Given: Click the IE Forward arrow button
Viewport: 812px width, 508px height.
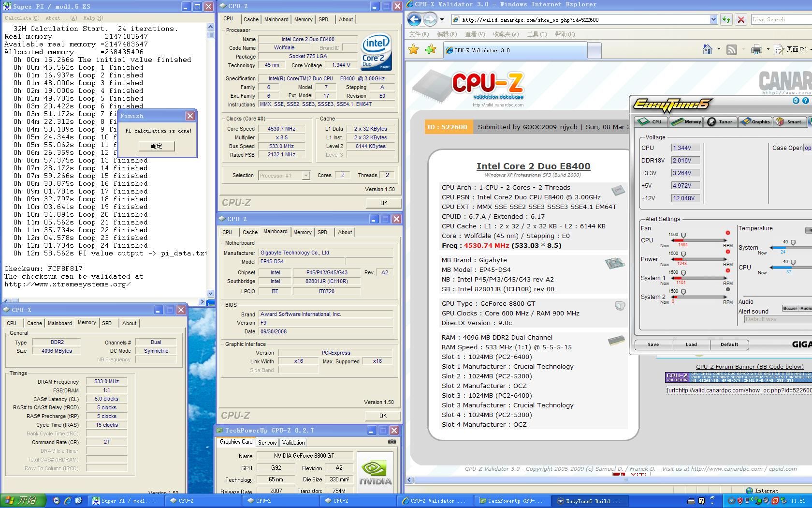Looking at the screenshot, I should pyautogui.click(x=430, y=19).
